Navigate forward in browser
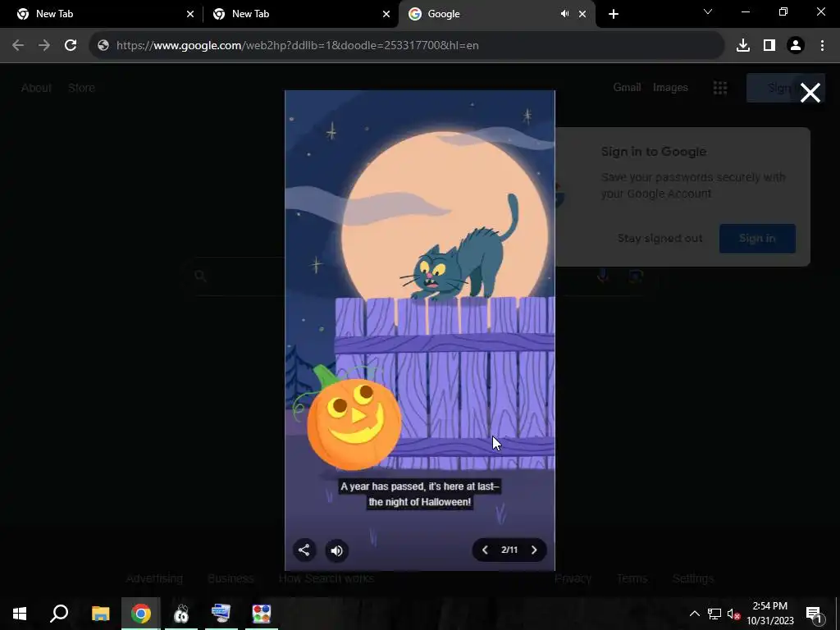This screenshot has width=840, height=630. tap(44, 46)
